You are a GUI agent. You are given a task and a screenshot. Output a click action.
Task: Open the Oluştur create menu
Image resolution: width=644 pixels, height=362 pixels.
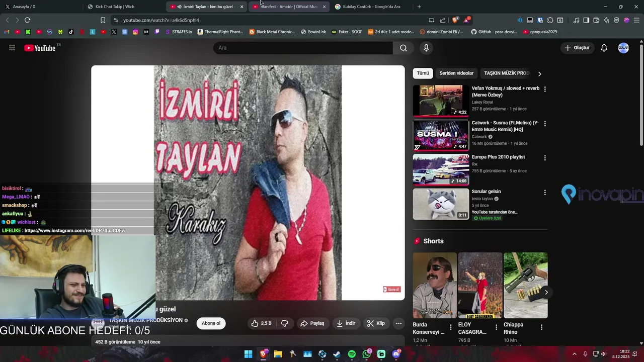tap(577, 48)
